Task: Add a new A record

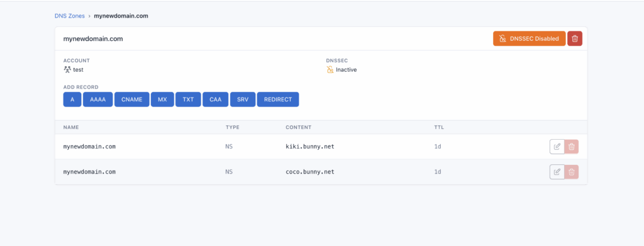Action: coord(72,99)
